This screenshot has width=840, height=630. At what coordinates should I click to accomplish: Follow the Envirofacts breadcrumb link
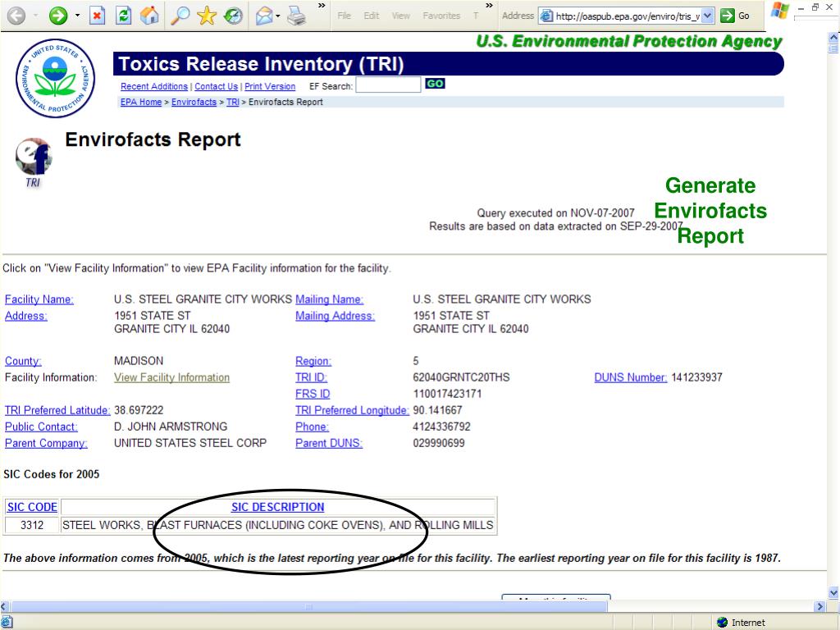click(194, 102)
